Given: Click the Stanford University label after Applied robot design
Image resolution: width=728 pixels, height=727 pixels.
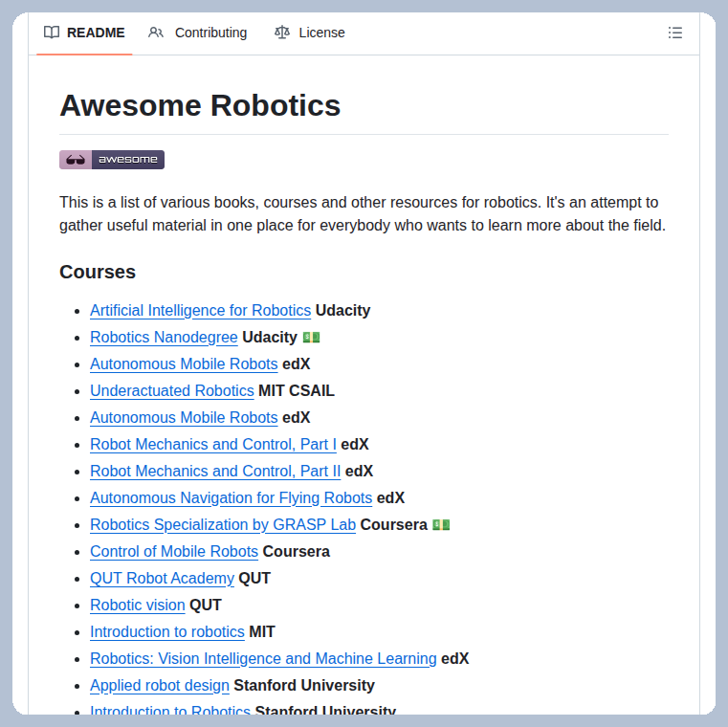Looking at the screenshot, I should [304, 686].
